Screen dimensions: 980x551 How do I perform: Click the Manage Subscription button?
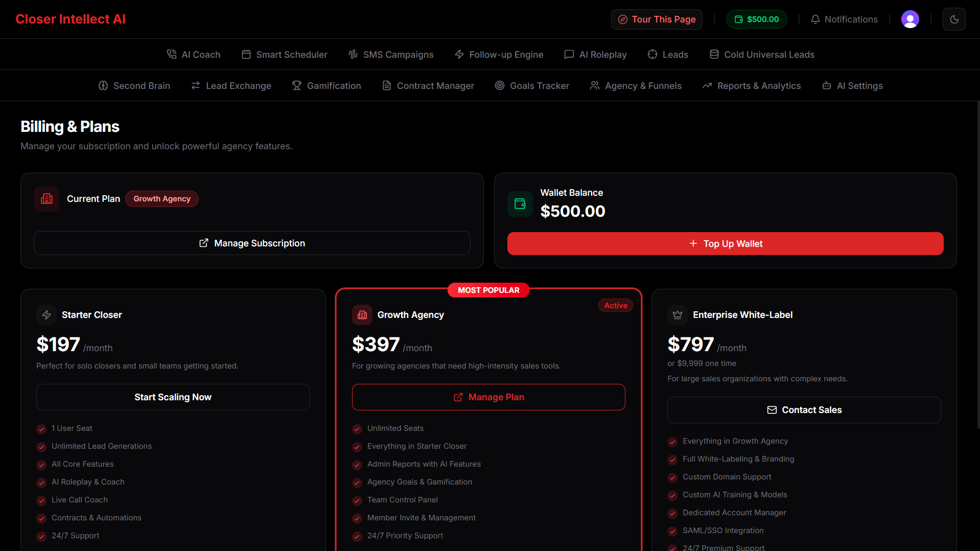click(252, 243)
